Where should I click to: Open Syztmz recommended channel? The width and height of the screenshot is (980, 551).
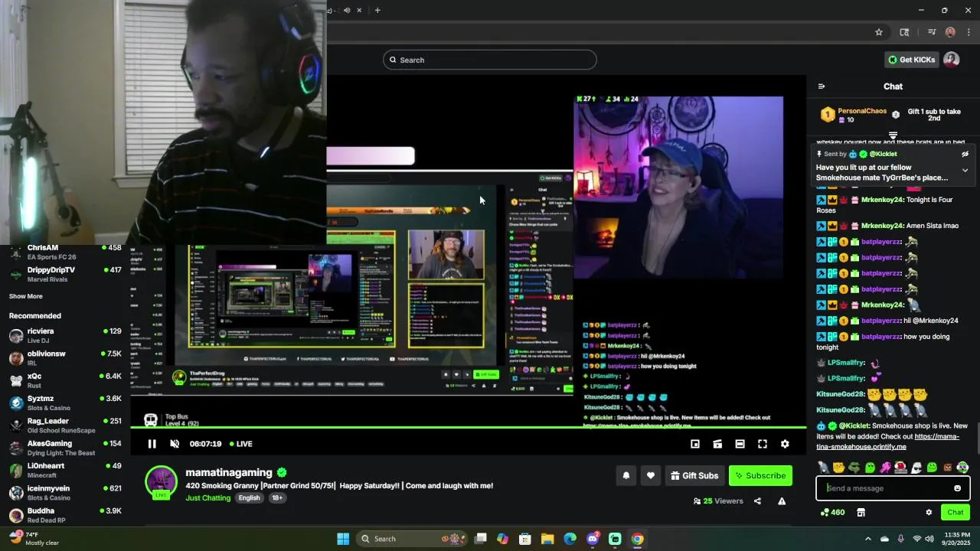coord(65,403)
